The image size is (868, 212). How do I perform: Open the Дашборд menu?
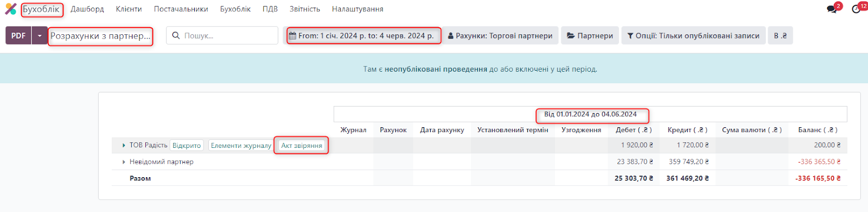pos(87,9)
